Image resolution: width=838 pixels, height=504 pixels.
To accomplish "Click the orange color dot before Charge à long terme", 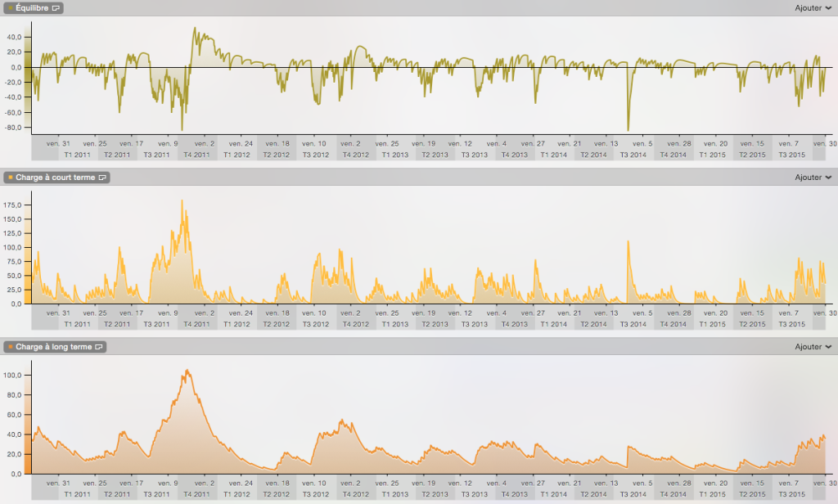I will point(9,347).
